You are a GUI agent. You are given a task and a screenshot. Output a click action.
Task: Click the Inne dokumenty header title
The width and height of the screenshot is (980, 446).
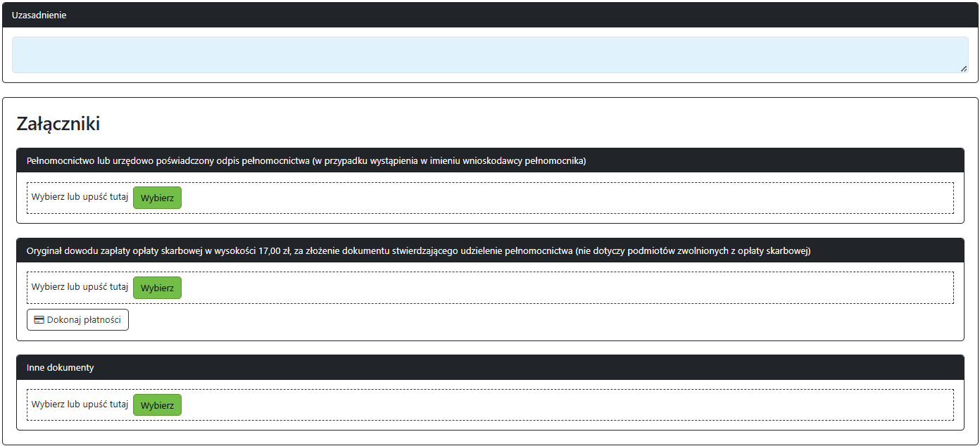coord(60,367)
